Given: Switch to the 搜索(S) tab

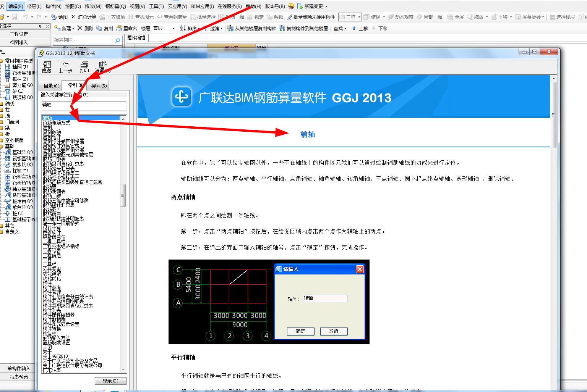Looking at the screenshot, I should click(x=99, y=86).
